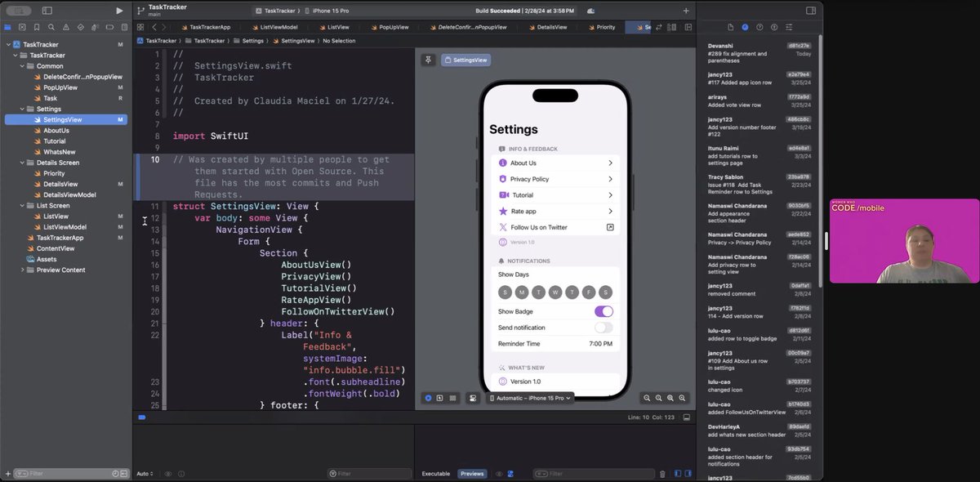This screenshot has width=980, height=482.
Task: Select AboutUs file in navigator
Action: [56, 131]
